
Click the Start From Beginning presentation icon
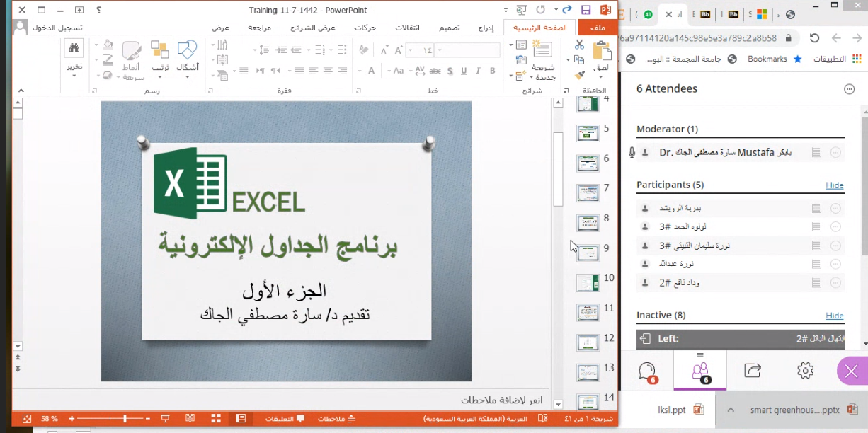click(522, 11)
